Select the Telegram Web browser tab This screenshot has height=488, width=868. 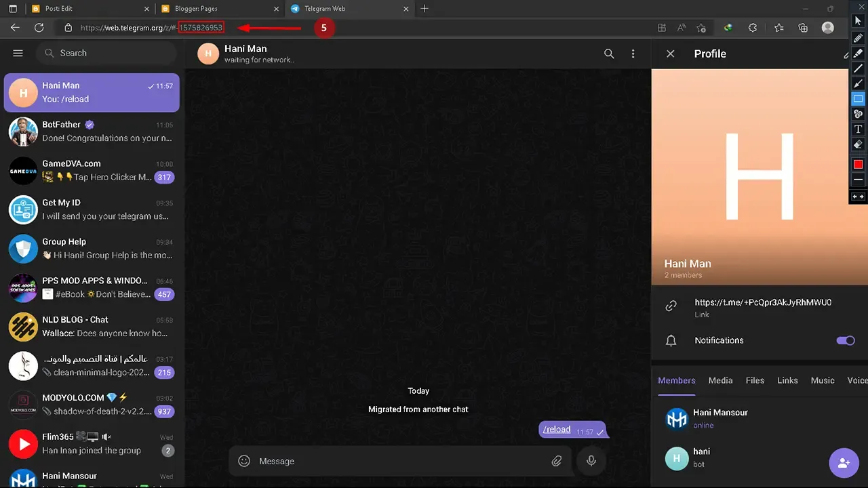349,9
